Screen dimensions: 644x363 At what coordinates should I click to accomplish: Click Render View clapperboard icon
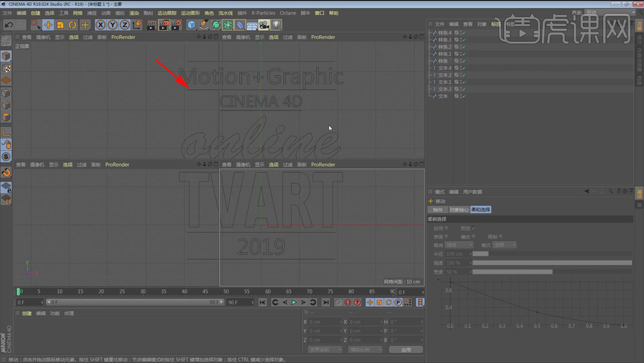[151, 25]
